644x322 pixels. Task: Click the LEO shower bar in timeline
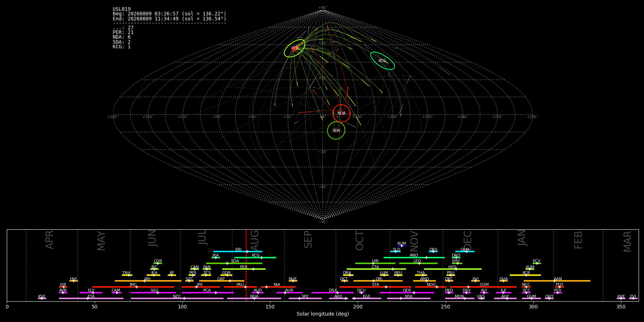(x=418, y=263)
